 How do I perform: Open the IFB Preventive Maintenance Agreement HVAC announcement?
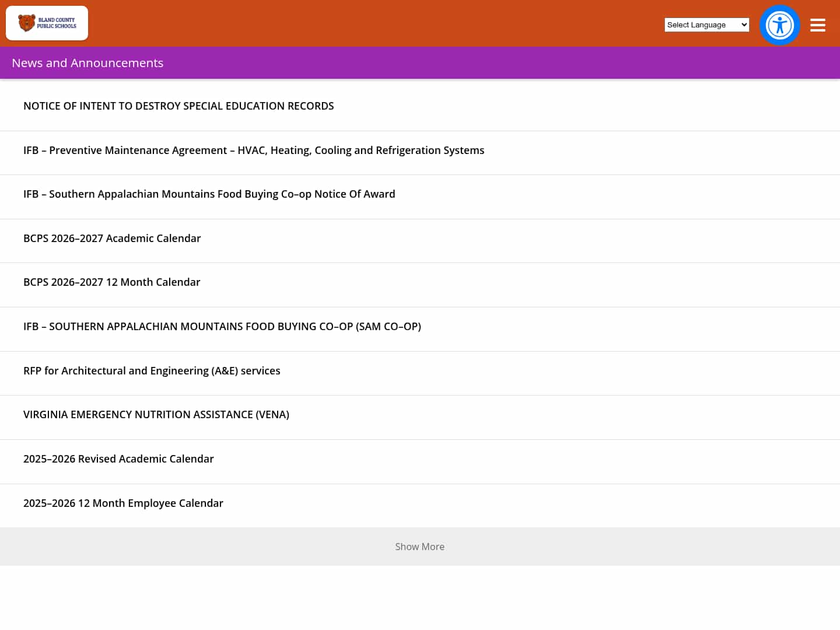click(x=254, y=150)
